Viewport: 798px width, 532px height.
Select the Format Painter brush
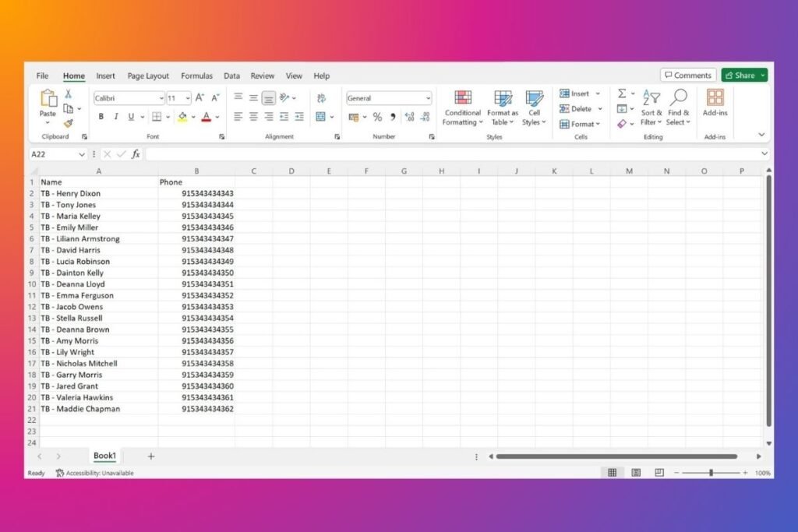pos(69,123)
